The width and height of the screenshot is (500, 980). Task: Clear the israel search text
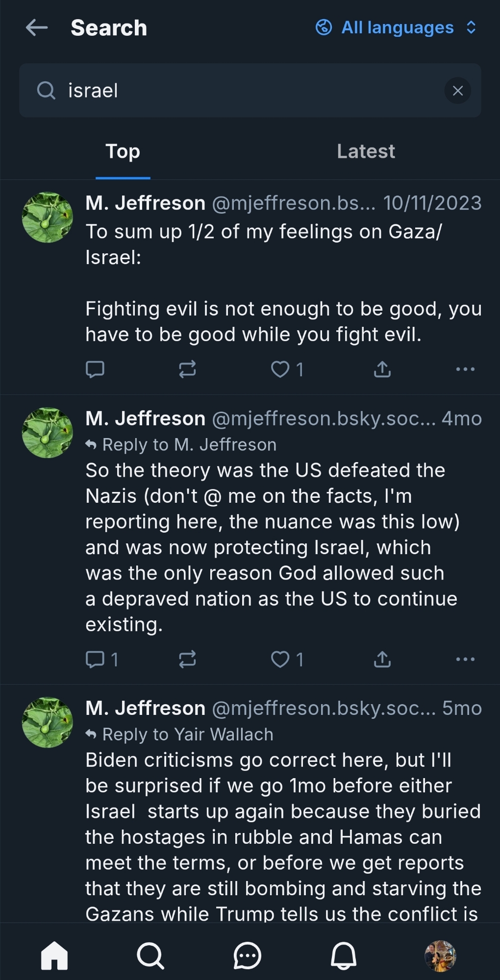click(457, 91)
